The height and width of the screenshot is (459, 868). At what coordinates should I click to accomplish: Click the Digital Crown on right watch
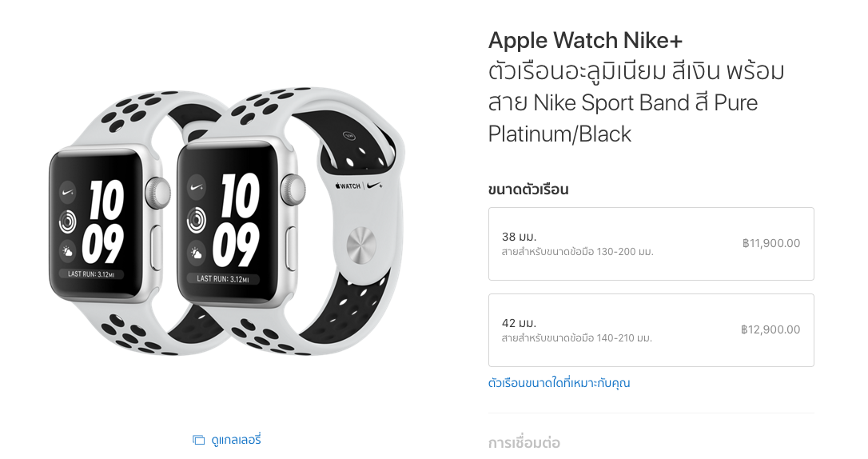(x=294, y=189)
